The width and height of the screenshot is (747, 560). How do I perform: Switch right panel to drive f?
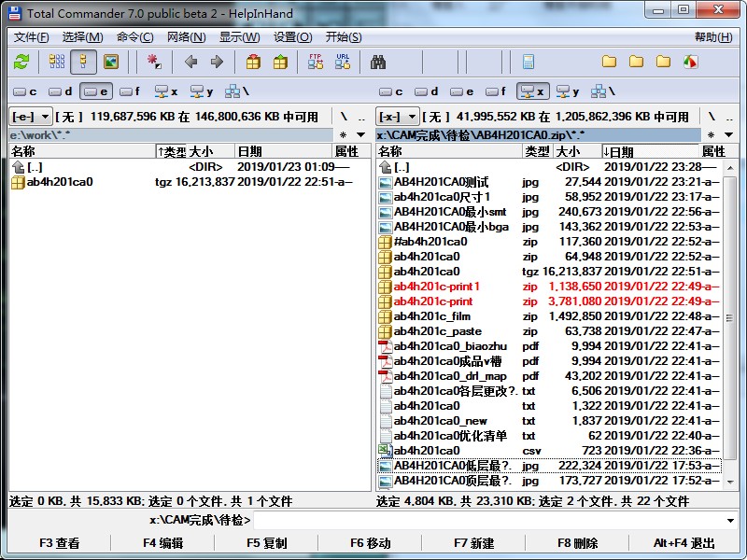click(x=497, y=91)
